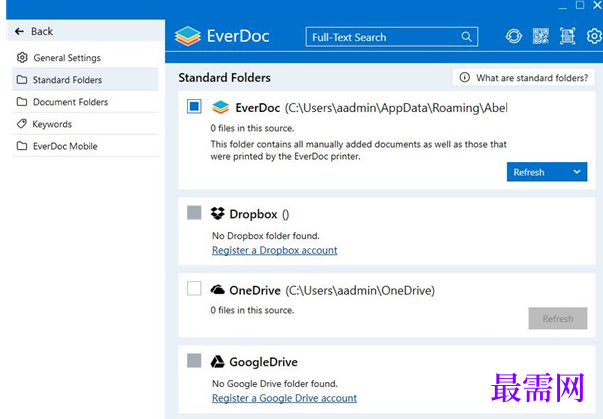Click 0 files text under OneDrive
This screenshot has width=603, height=419.
pos(252,310)
